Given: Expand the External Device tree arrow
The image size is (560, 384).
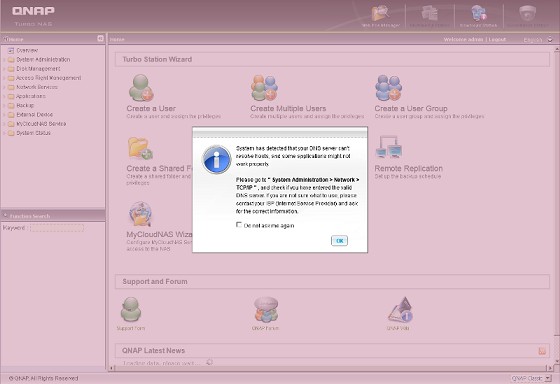Looking at the screenshot, I should tap(4, 115).
